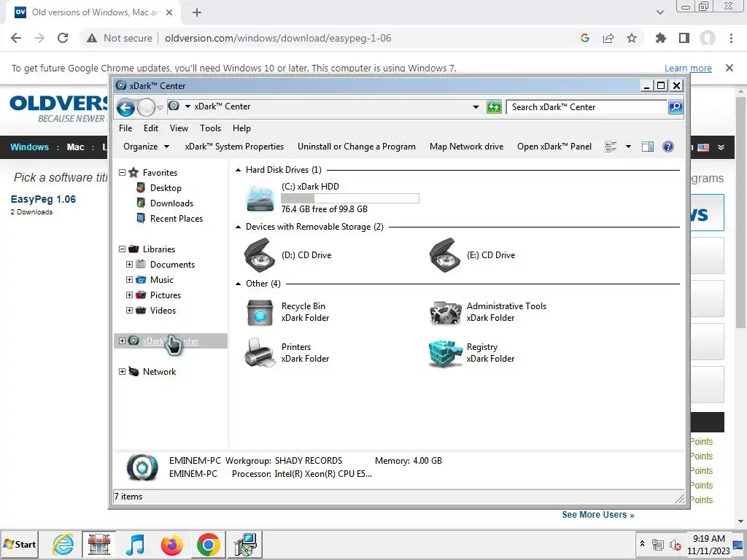747x560 pixels.
Task: Click Map Network drive
Action: pos(466,147)
